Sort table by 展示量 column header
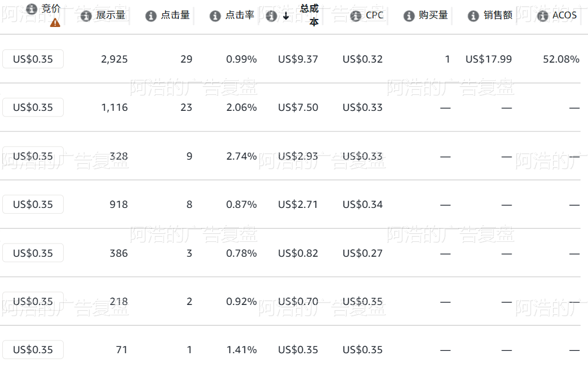 click(111, 15)
